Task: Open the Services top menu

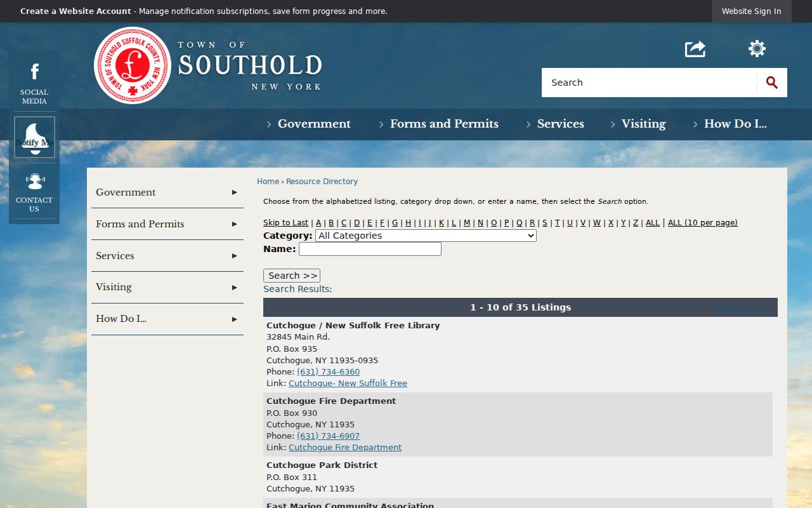Action: (561, 124)
